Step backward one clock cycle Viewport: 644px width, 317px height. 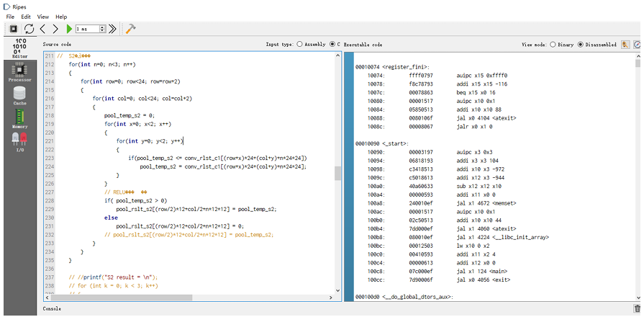point(43,29)
